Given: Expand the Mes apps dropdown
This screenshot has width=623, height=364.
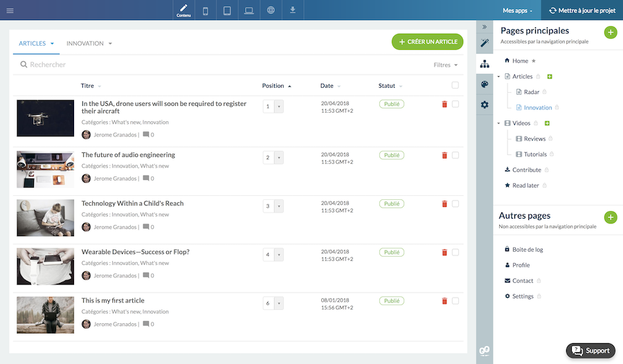Looking at the screenshot, I should [517, 10].
